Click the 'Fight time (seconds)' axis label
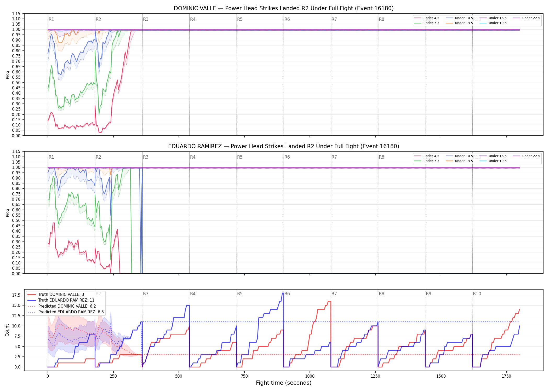The height and width of the screenshot is (392, 549). click(284, 383)
